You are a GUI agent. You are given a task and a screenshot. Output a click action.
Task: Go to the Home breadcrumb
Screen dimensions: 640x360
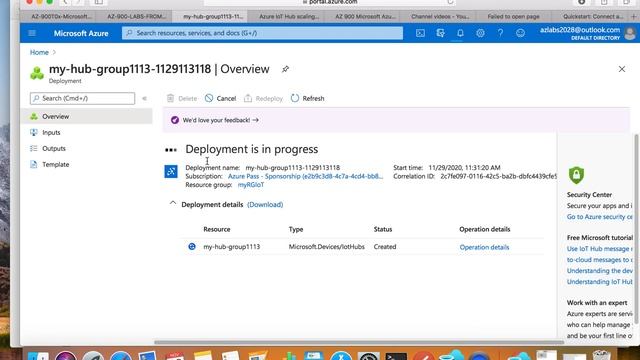(39, 52)
